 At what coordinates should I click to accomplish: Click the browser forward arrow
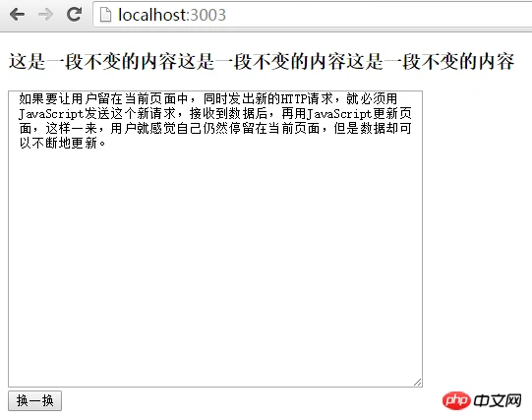[x=45, y=15]
